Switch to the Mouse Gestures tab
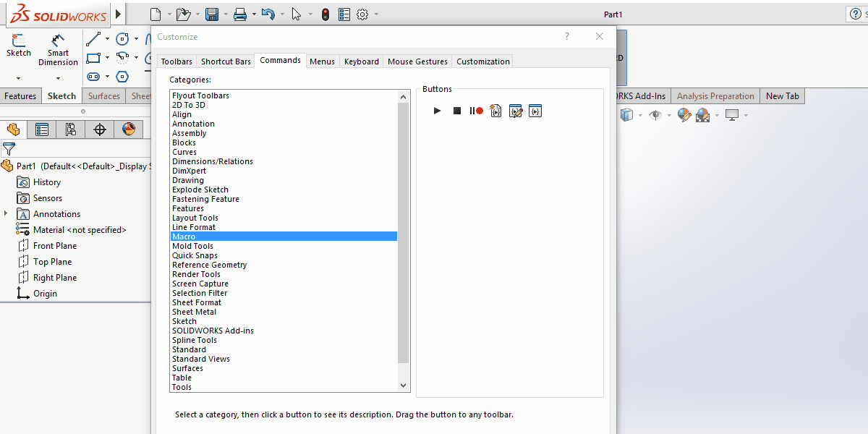 [x=418, y=61]
